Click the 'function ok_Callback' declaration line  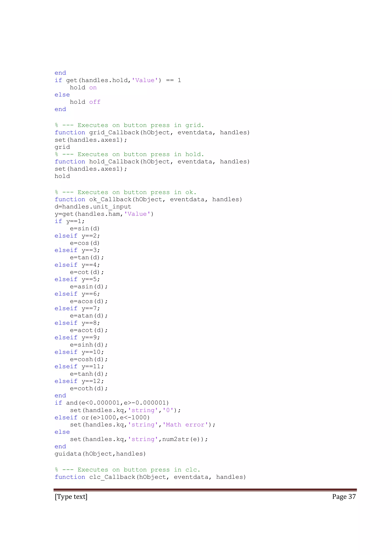pos(148,199)
